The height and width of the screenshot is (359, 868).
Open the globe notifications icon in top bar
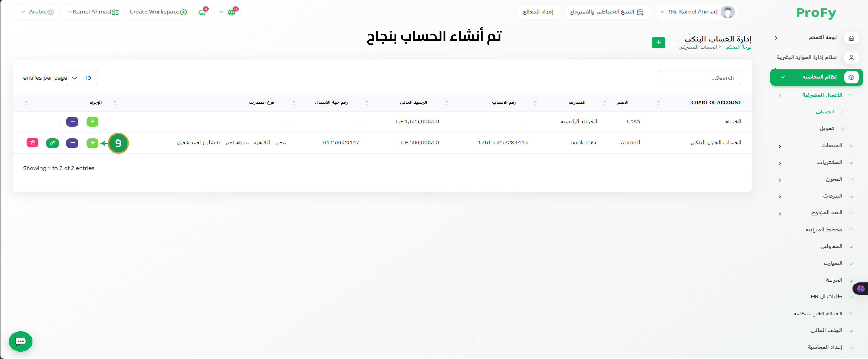(232, 12)
